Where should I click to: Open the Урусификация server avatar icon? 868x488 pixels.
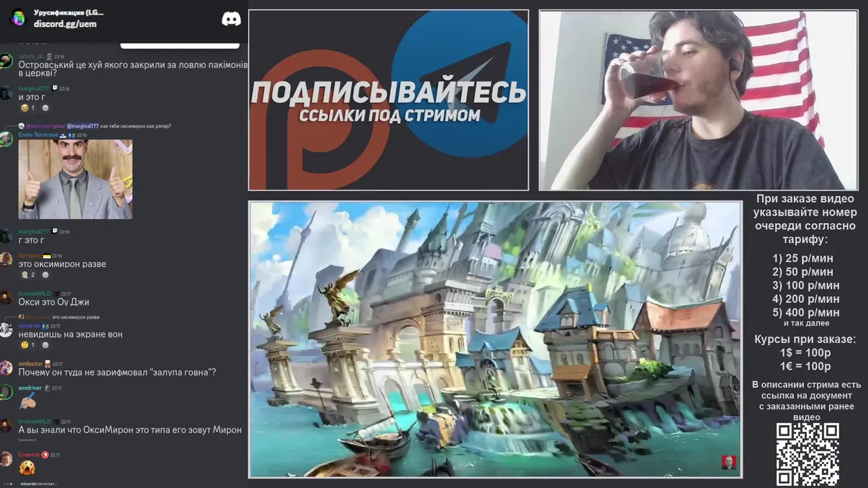(x=18, y=18)
